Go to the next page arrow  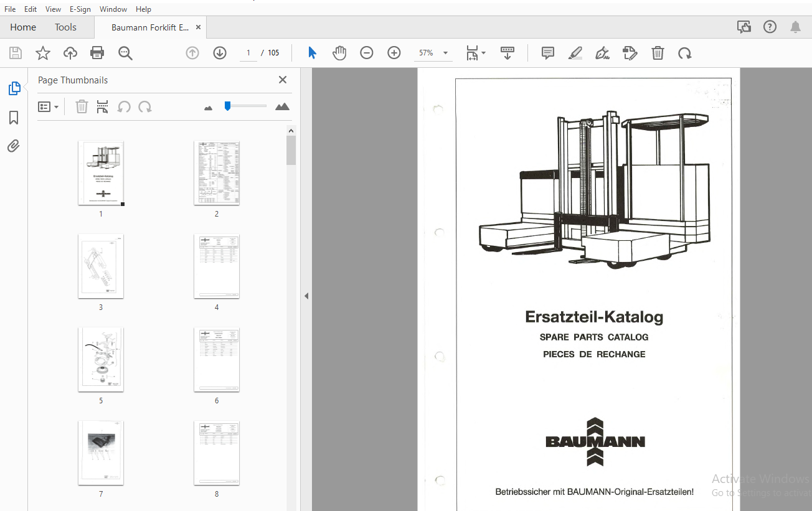(x=220, y=53)
